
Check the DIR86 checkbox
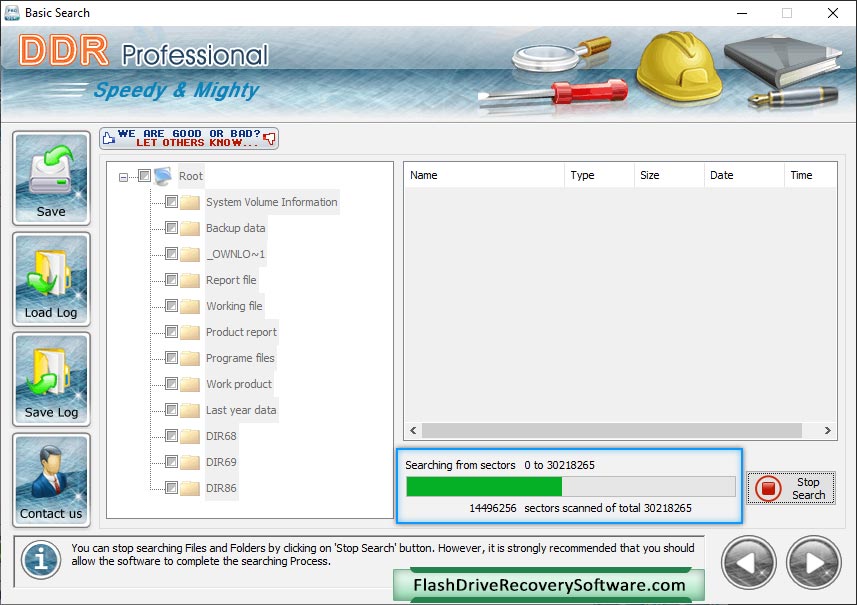171,487
